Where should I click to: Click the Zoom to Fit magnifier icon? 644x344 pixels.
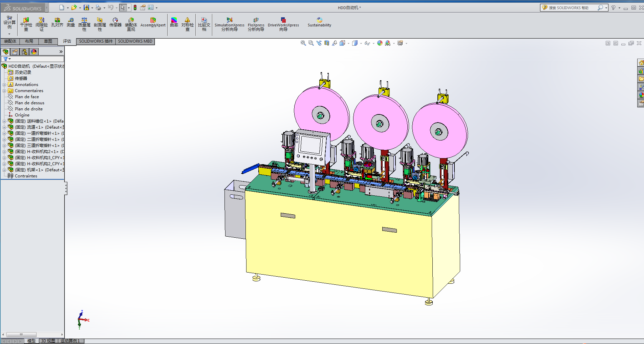[303, 43]
